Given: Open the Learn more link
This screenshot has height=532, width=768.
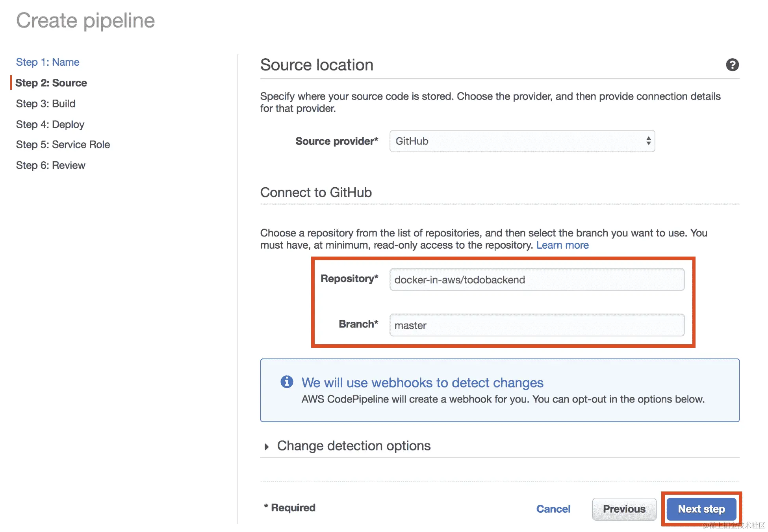Looking at the screenshot, I should click(x=562, y=245).
